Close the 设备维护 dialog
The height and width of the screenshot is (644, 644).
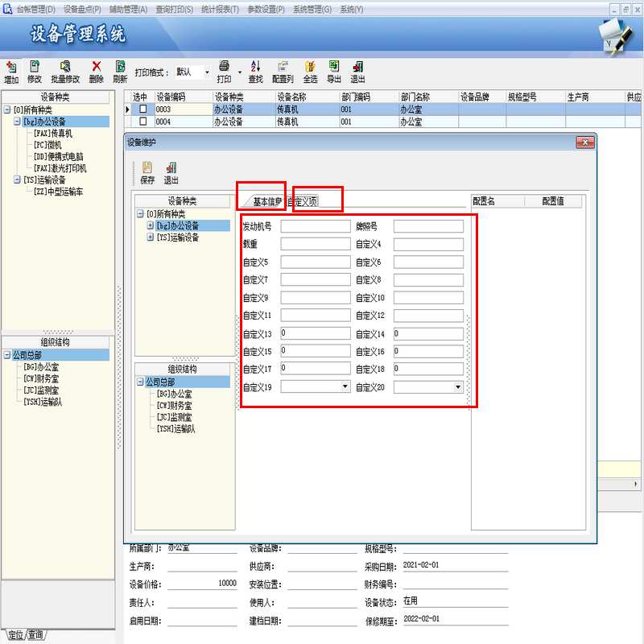(585, 142)
